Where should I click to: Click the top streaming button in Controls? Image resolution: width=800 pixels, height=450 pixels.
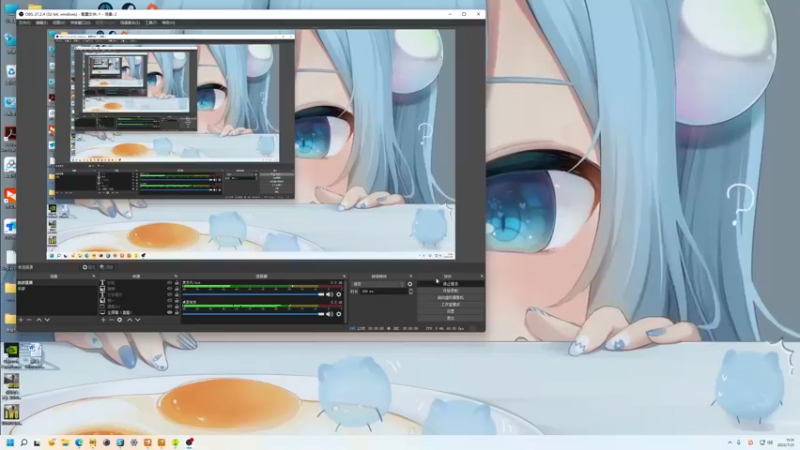(x=451, y=284)
